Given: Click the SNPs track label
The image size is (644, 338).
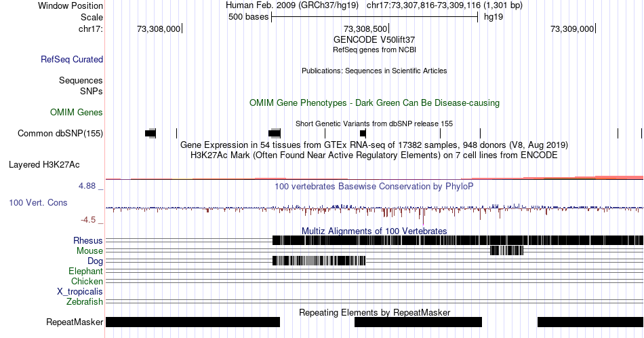Looking at the screenshot, I should pyautogui.click(x=92, y=91).
